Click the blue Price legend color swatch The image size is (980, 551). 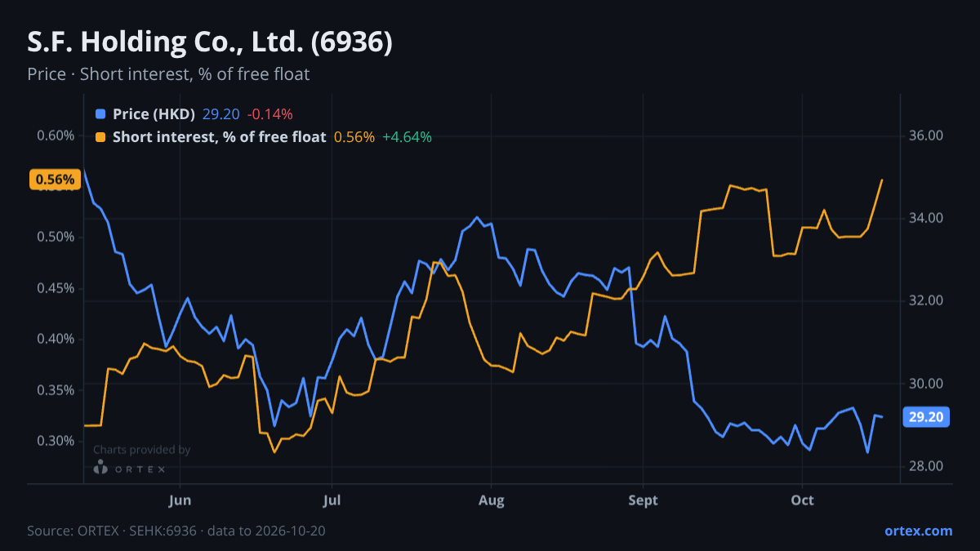point(100,114)
